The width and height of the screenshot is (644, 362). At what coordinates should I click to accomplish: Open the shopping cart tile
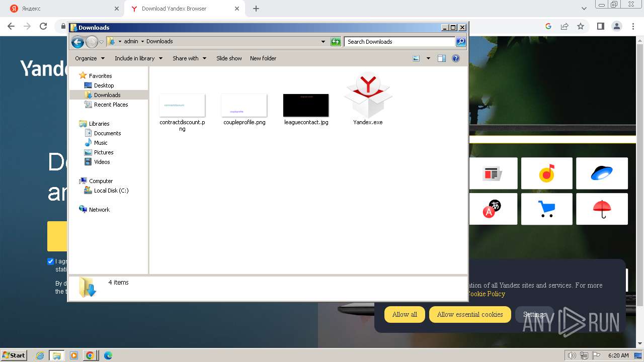pyautogui.click(x=547, y=209)
